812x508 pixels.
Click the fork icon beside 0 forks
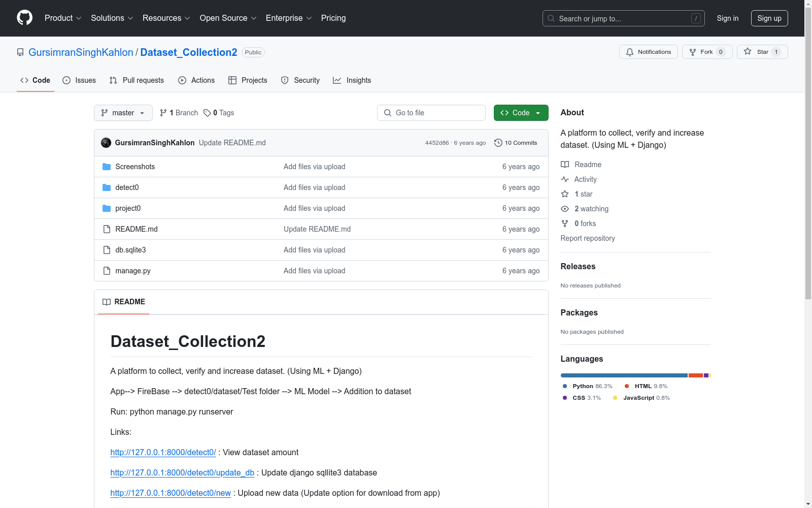coord(565,224)
